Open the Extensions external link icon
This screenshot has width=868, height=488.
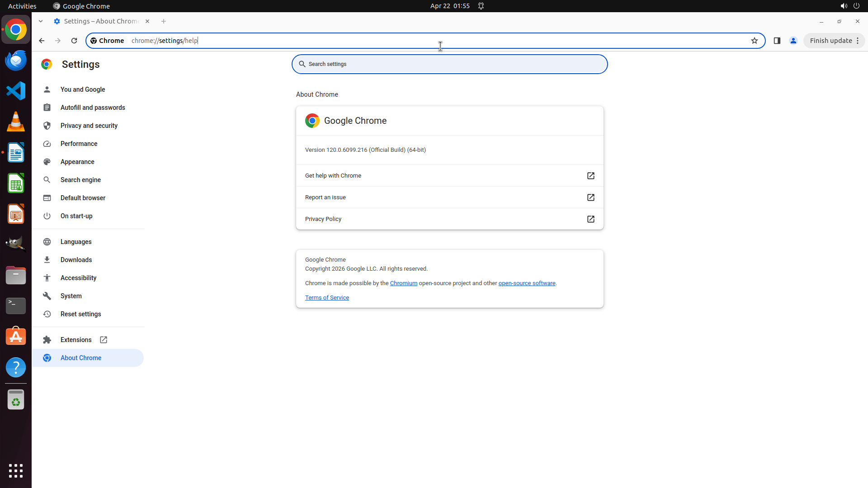[x=104, y=340]
